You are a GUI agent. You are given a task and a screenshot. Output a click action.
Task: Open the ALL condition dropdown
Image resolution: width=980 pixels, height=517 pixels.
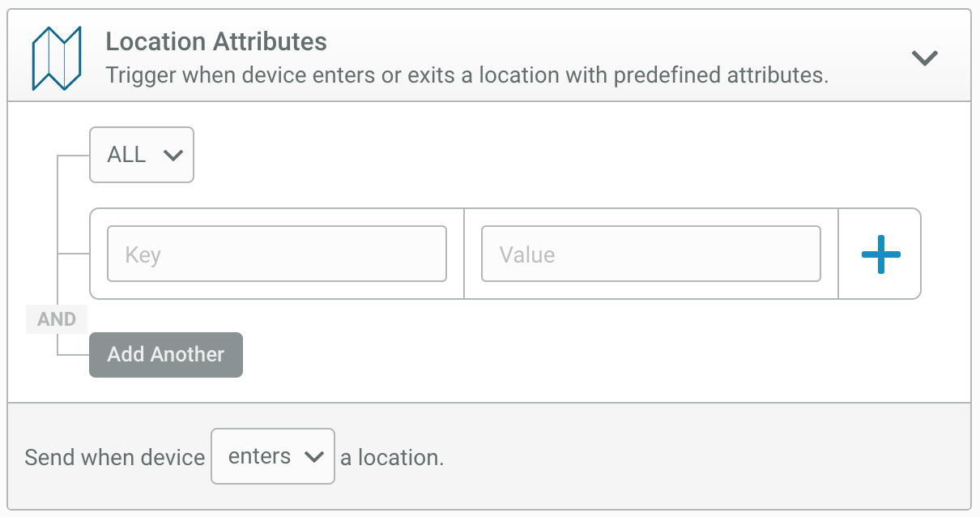click(x=142, y=155)
